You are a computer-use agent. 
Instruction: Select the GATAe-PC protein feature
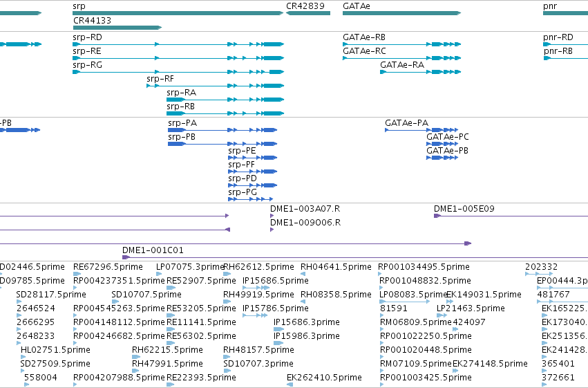pos(442,144)
